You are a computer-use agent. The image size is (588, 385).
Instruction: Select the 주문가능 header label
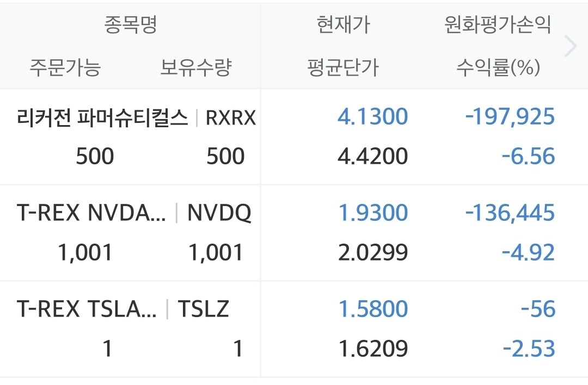tap(65, 67)
